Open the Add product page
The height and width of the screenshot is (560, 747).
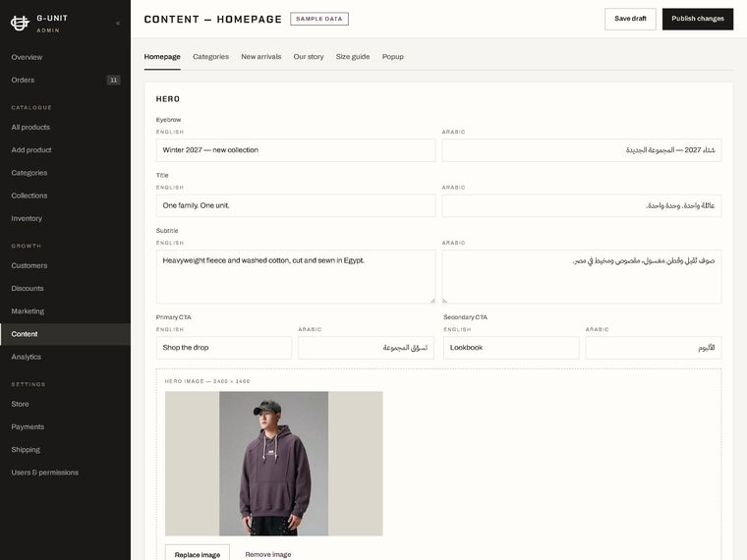point(65,150)
